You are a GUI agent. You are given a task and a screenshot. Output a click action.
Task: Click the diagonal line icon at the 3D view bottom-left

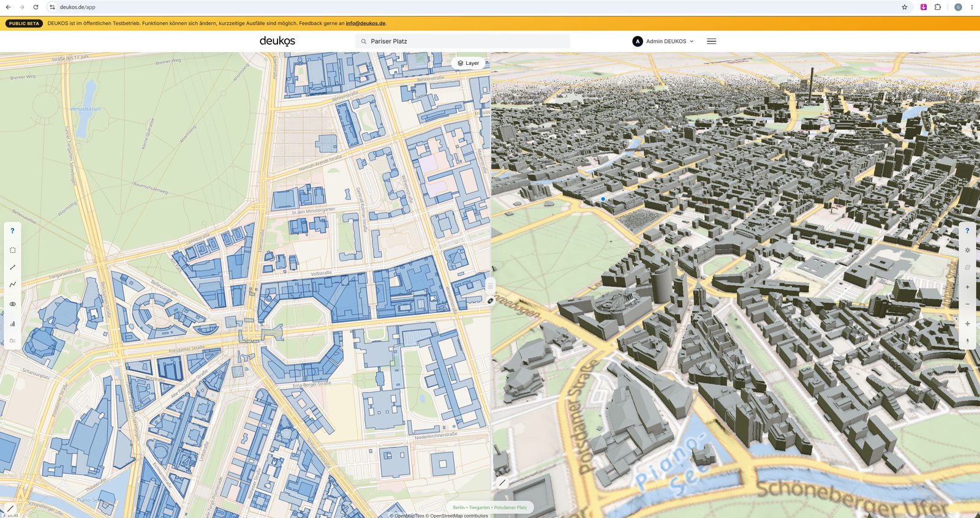[x=502, y=482]
